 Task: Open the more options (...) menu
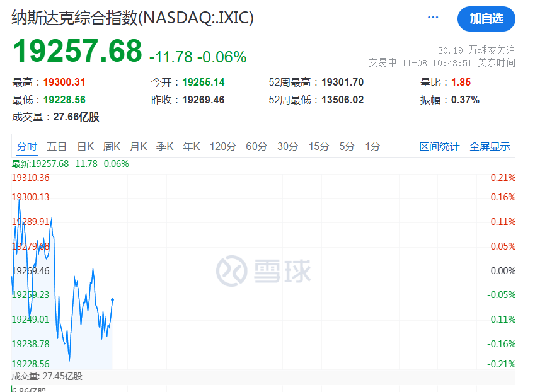(x=432, y=18)
